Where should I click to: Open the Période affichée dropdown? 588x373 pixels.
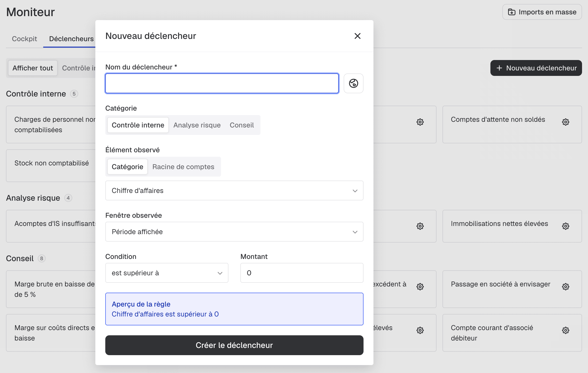pyautogui.click(x=234, y=232)
